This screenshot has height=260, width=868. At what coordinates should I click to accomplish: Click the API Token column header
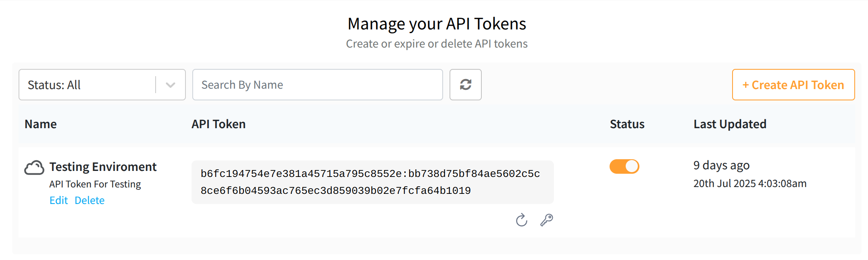(x=219, y=124)
